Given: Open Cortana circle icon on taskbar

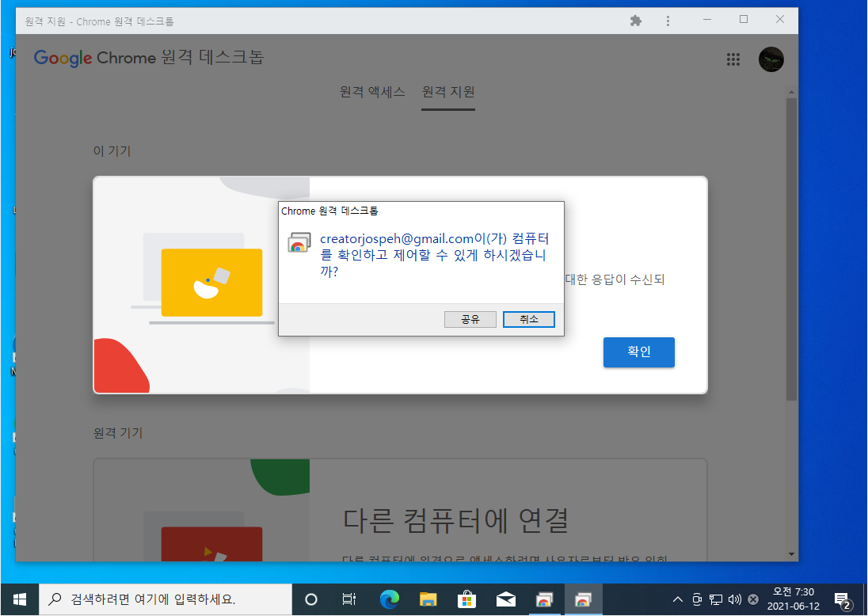Looking at the screenshot, I should pos(311,599).
